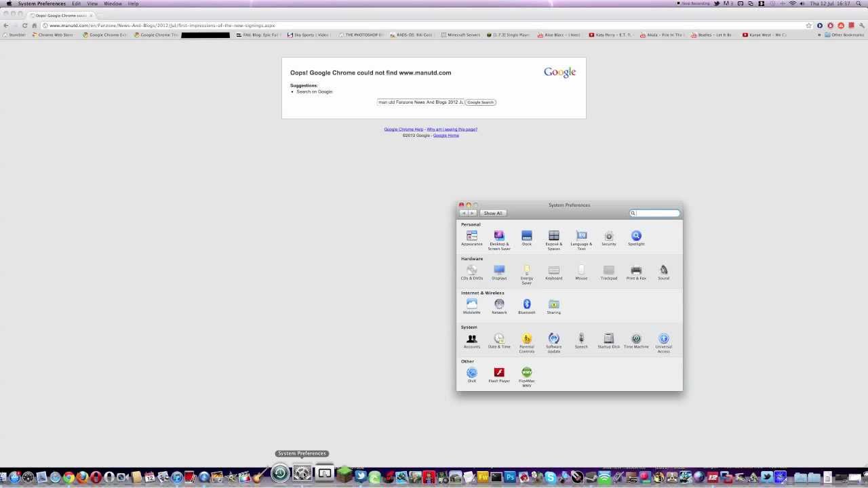Open Exposé & Spaces preferences
The image size is (868, 488).
pyautogui.click(x=554, y=240)
